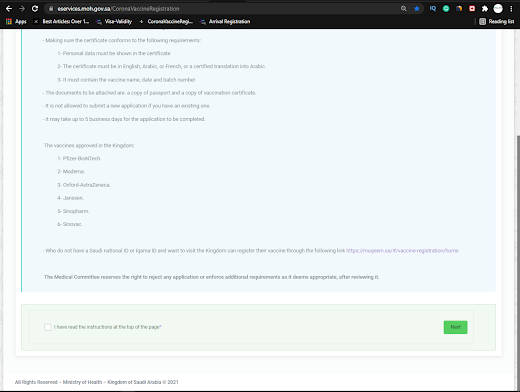The image size is (520, 392).
Task: Click 'The vaccines approved in the Kingdom' heading
Action: (89, 145)
